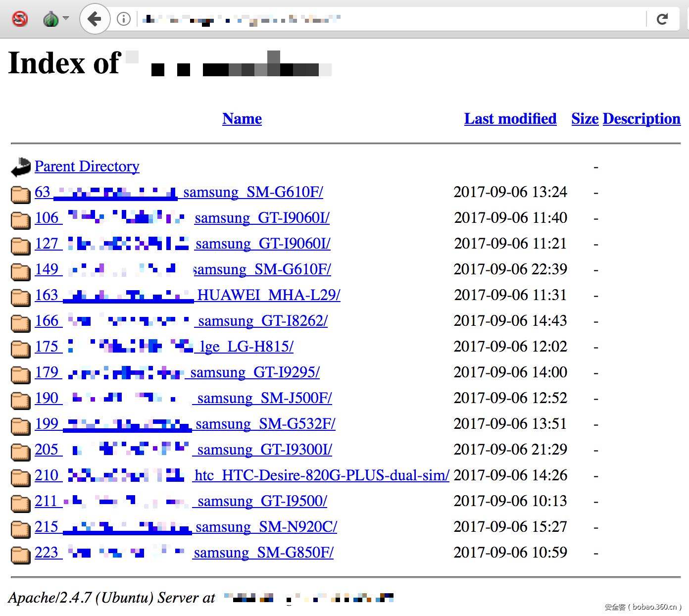Image resolution: width=689 pixels, height=616 pixels.
Task: Click folder icon beside samsung_GT-I8262 entry
Action: 21,322
